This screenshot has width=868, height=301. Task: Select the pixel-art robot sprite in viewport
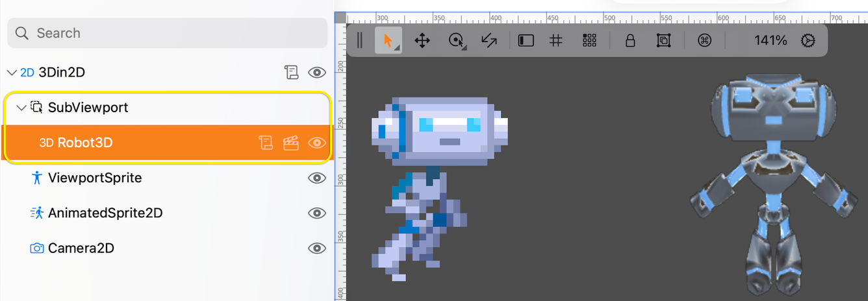click(x=439, y=188)
